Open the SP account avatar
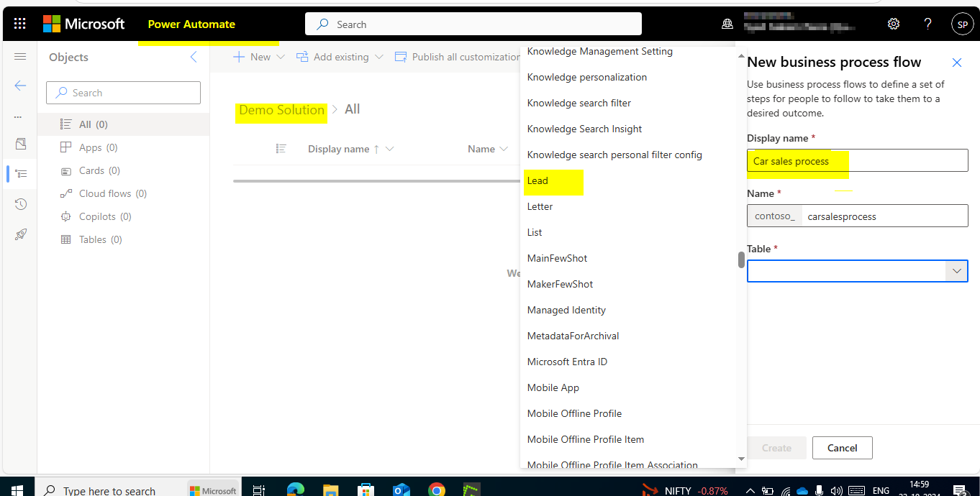Screen dimensions: 980x496 [962, 24]
